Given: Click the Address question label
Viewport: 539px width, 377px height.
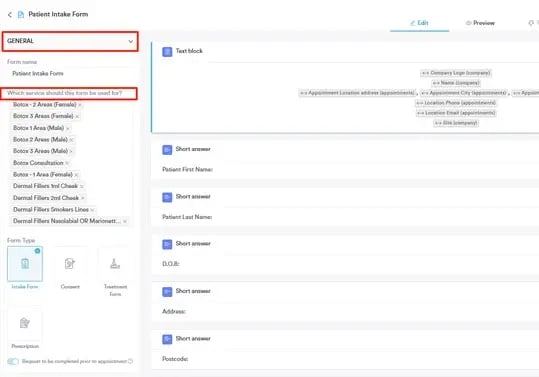Looking at the screenshot, I should pyautogui.click(x=174, y=311).
